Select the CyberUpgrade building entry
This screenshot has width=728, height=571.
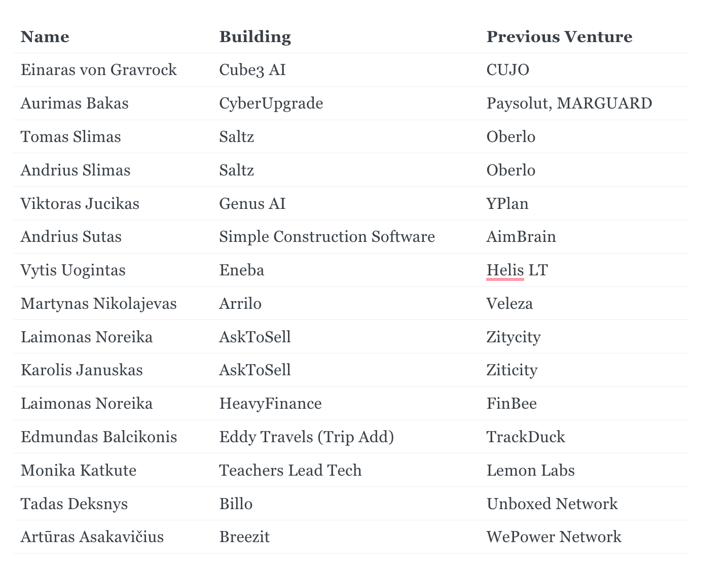[x=271, y=103]
